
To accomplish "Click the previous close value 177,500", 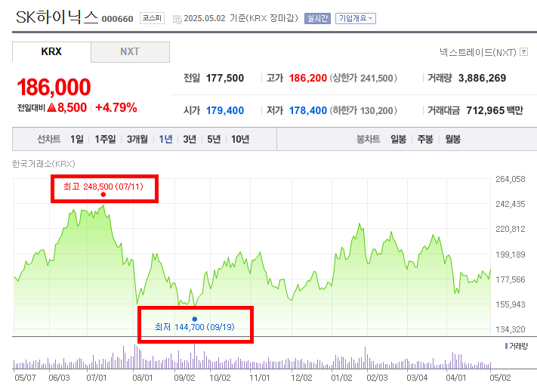I will click(x=225, y=78).
